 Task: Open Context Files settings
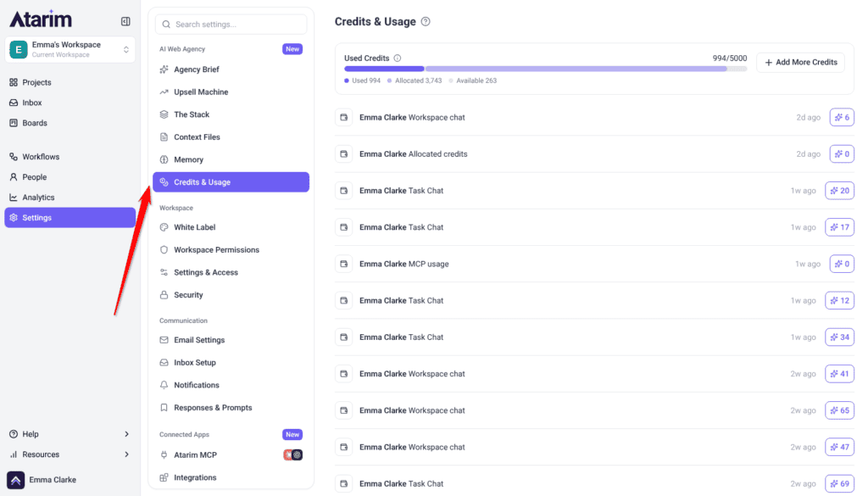click(197, 137)
